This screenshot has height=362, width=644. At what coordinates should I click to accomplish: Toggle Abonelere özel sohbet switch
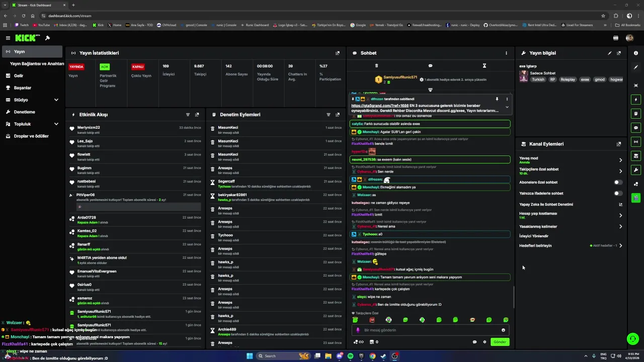618,183
